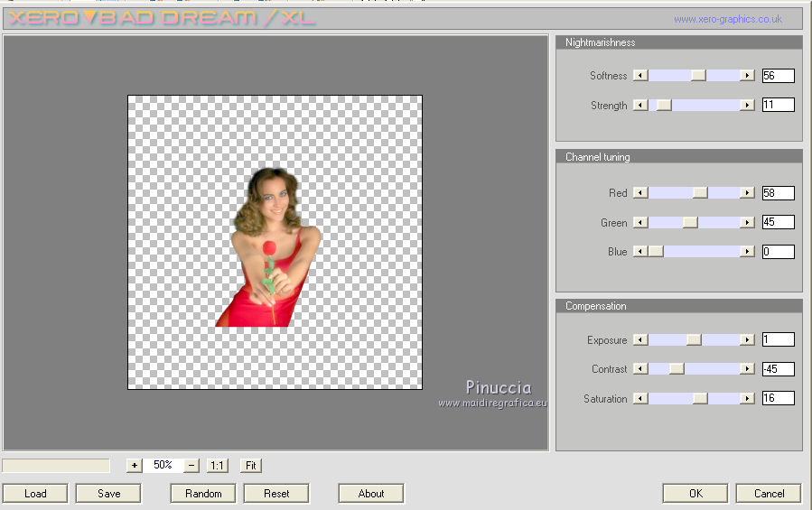Click the Exposure value field 1
The image size is (812, 510).
point(778,339)
